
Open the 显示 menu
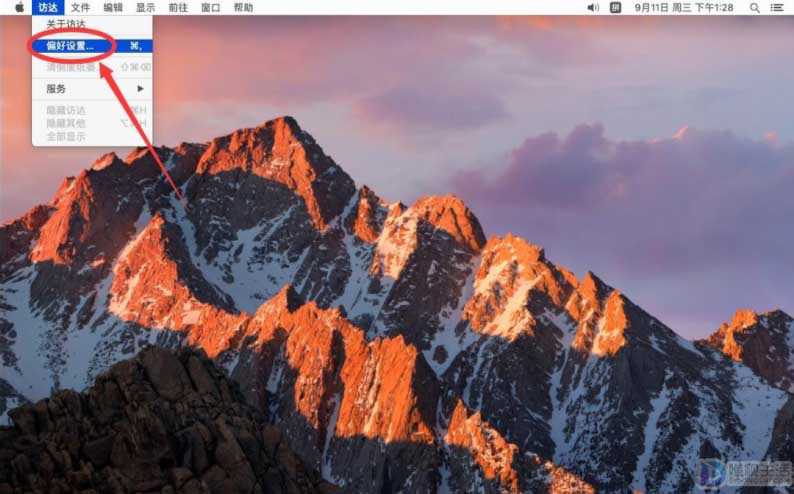145,8
